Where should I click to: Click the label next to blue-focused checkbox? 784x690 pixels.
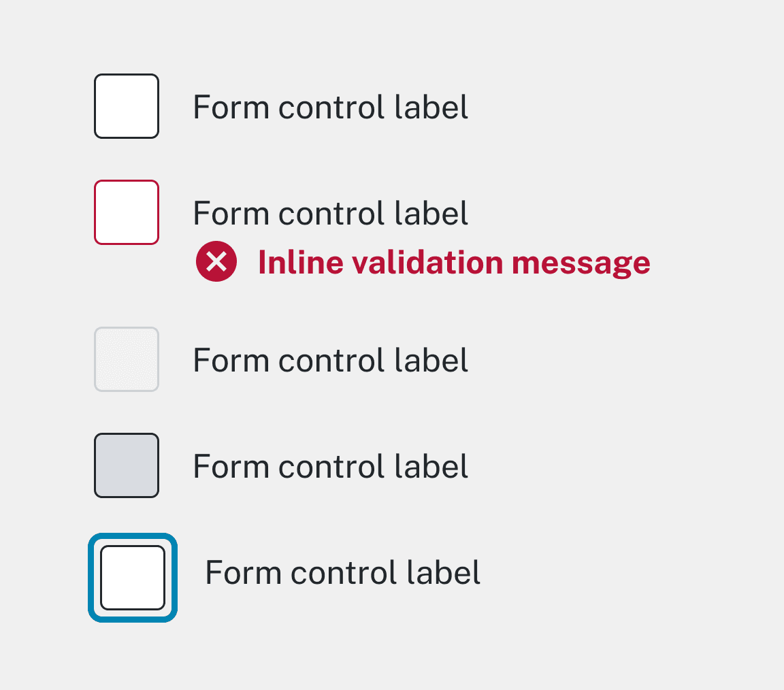pyautogui.click(x=343, y=572)
